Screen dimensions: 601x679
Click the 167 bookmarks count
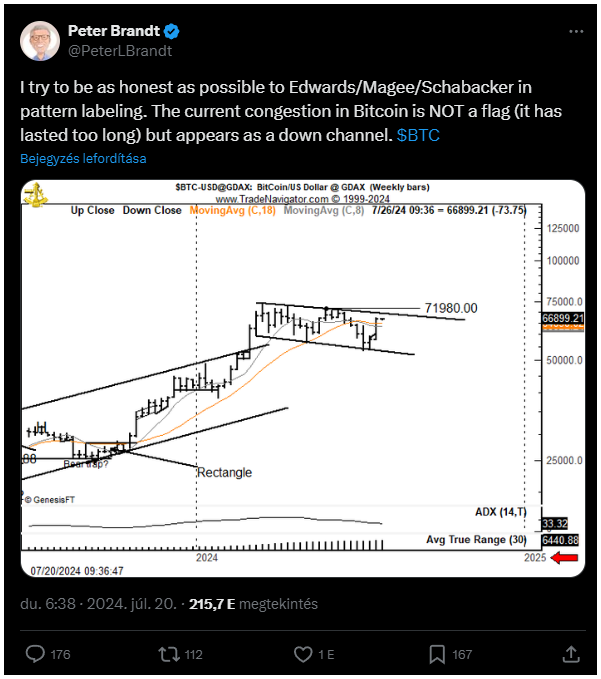pyautogui.click(x=462, y=654)
